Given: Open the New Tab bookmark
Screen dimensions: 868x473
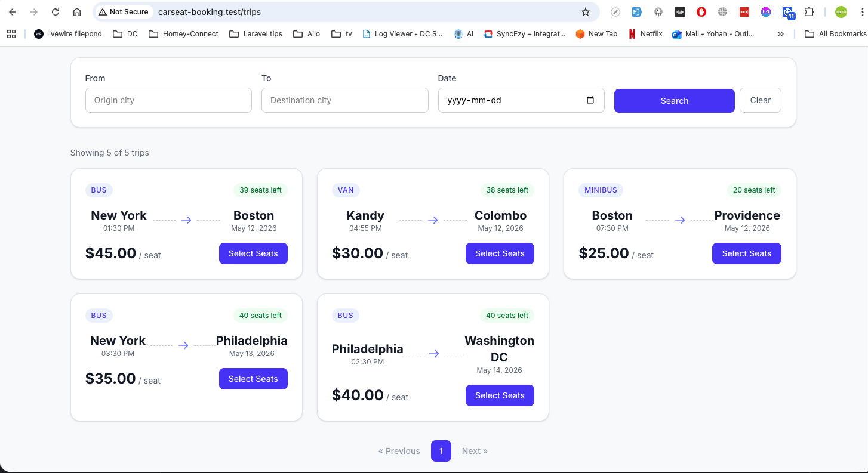Looking at the screenshot, I should tap(596, 34).
